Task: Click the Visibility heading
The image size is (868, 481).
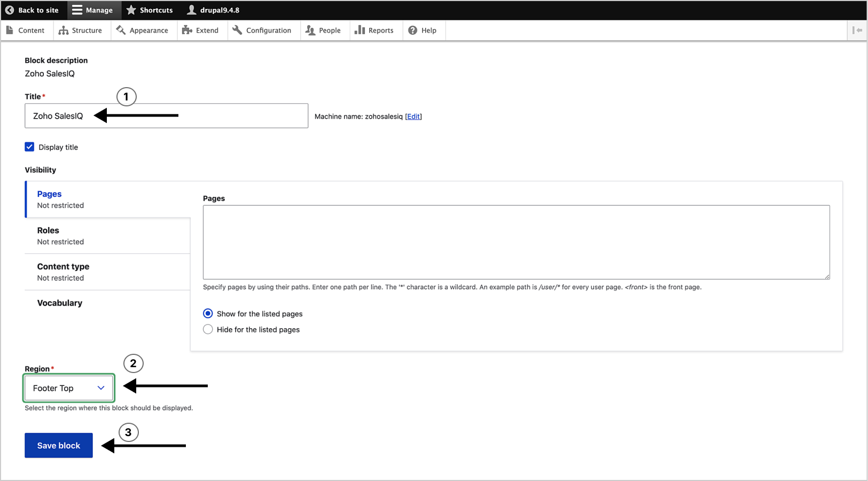Action: [x=41, y=170]
